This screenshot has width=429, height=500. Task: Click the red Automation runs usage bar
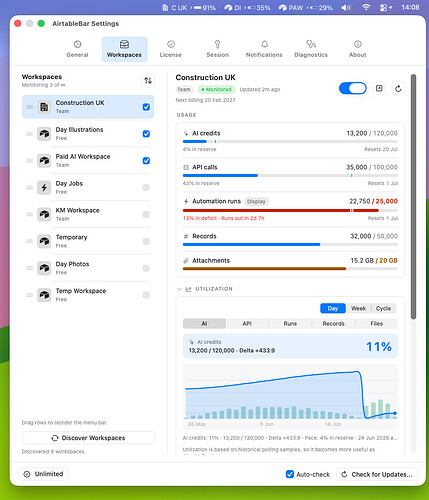click(x=290, y=210)
